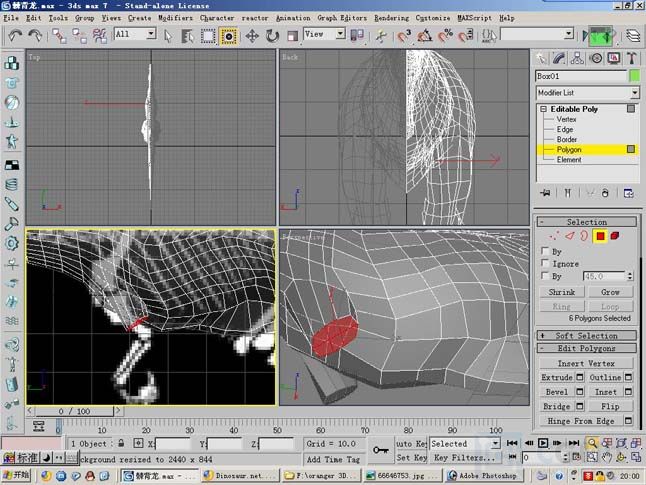The width and height of the screenshot is (646, 485).
Task: Open the MAXScript menu
Action: pos(474,18)
